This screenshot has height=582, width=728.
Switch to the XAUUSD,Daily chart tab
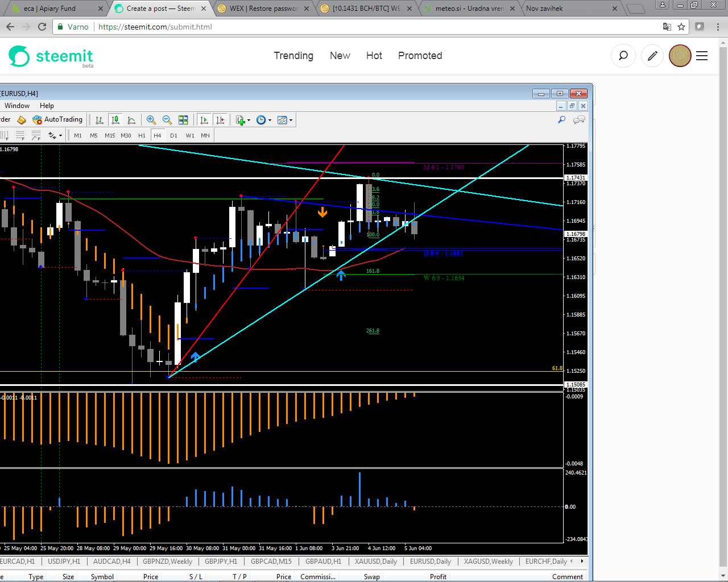click(x=376, y=562)
